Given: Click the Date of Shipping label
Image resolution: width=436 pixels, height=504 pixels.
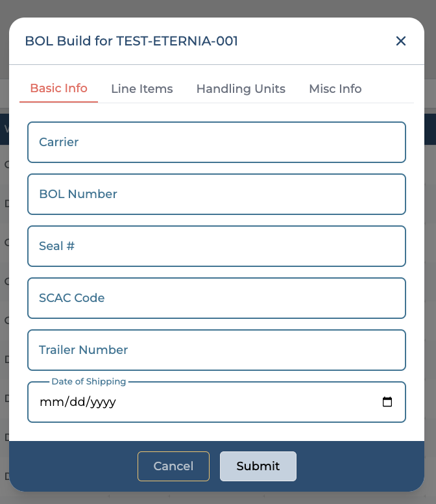Looking at the screenshot, I should pyautogui.click(x=89, y=382).
